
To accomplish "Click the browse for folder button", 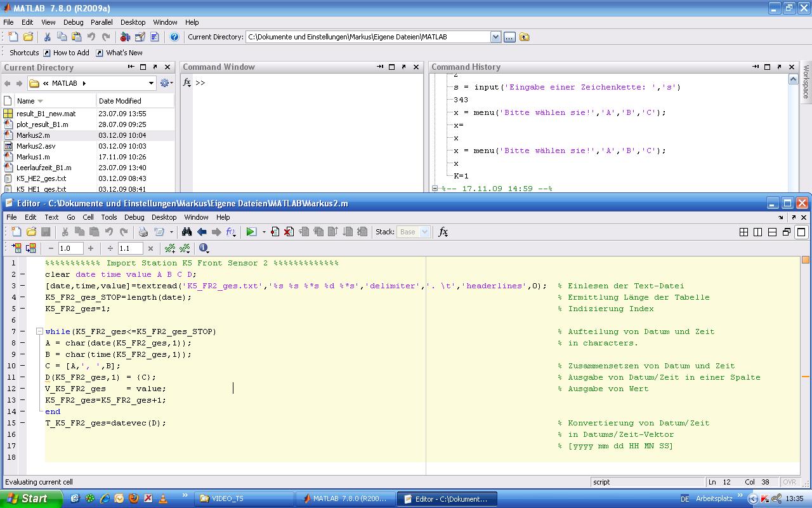I will coord(509,37).
